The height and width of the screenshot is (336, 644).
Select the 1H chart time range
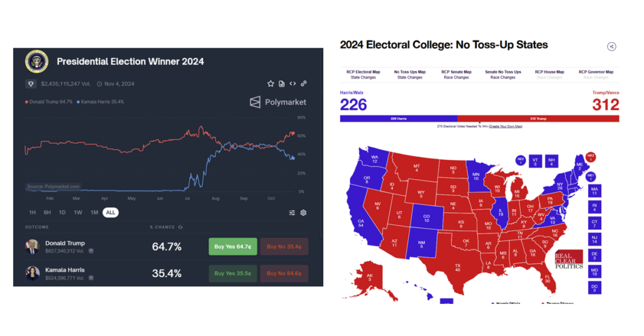[33, 212]
